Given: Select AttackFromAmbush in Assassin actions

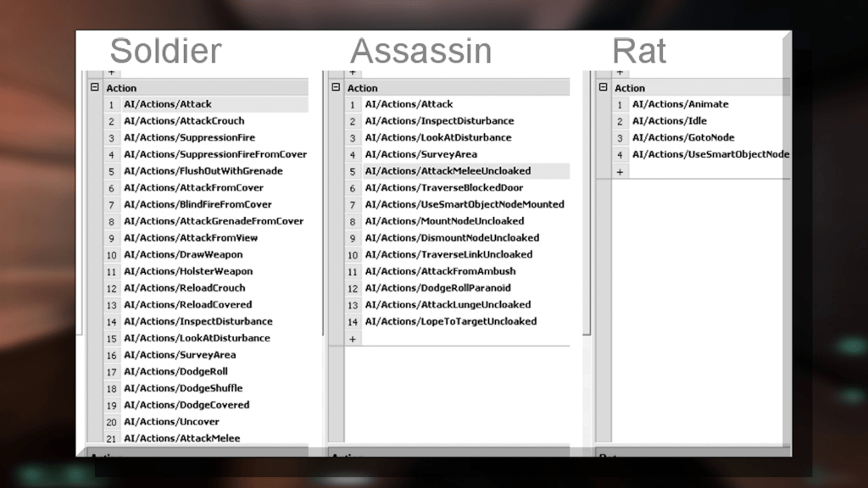Looking at the screenshot, I should tap(440, 271).
